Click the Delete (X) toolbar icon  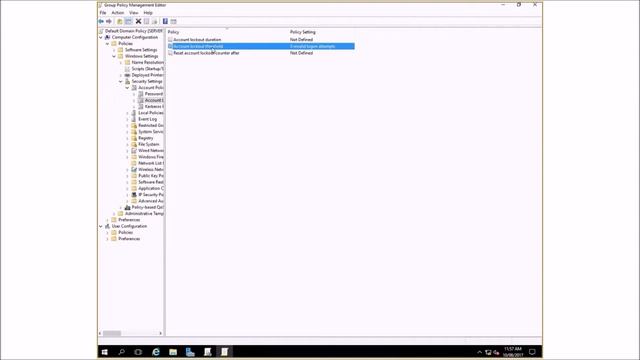point(138,21)
